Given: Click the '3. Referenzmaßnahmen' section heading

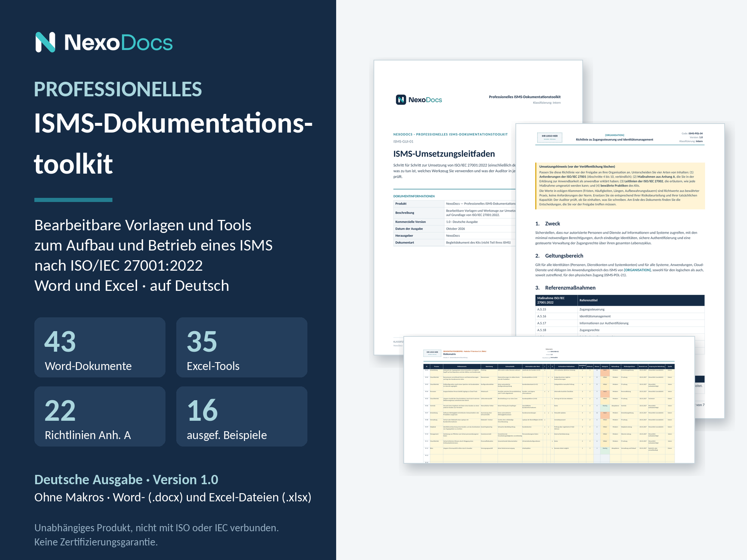Looking at the screenshot, I should pyautogui.click(x=565, y=288).
